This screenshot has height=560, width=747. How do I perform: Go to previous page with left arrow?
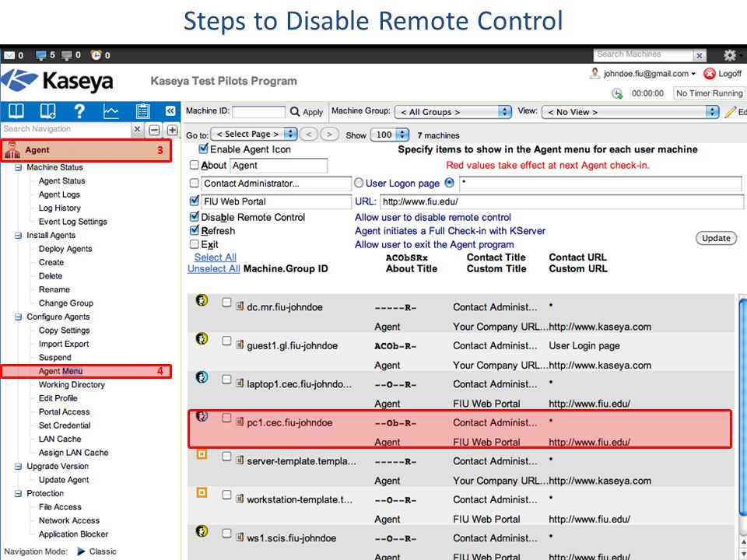pos(309,135)
